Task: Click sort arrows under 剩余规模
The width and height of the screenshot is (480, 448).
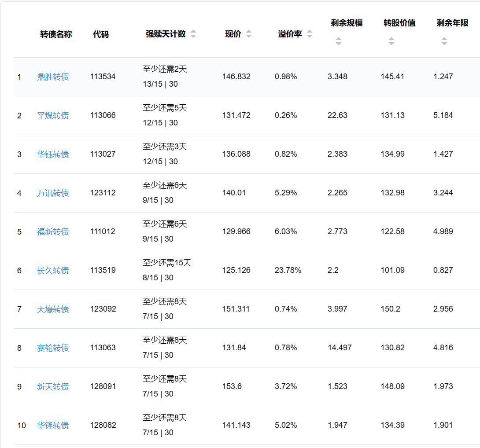Action: click(x=338, y=41)
